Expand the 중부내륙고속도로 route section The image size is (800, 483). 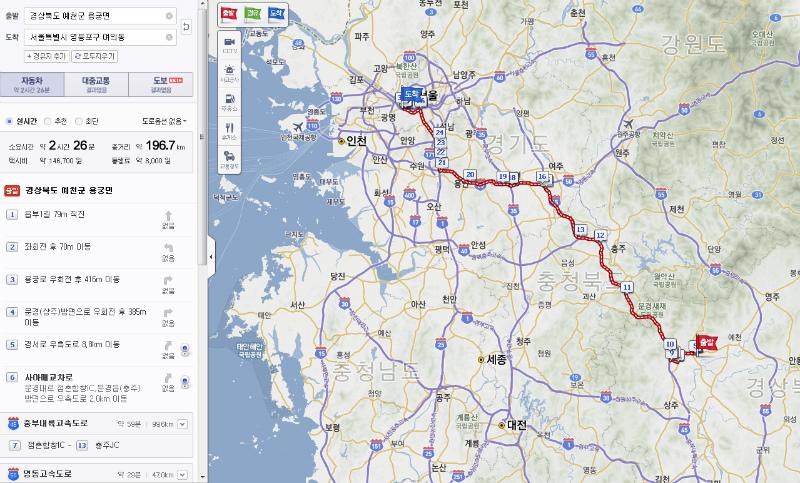182,425
